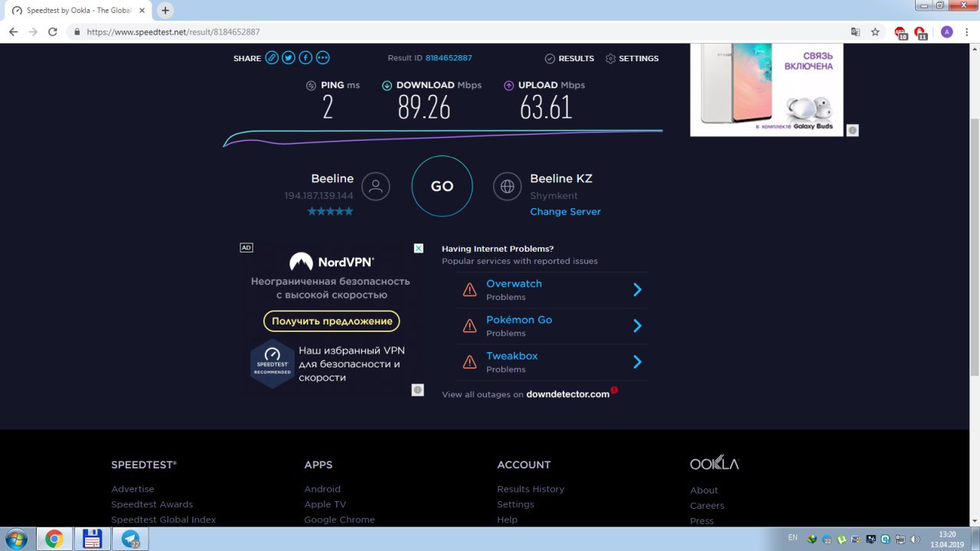
Task: Open floppy disk app in taskbar
Action: (92, 539)
